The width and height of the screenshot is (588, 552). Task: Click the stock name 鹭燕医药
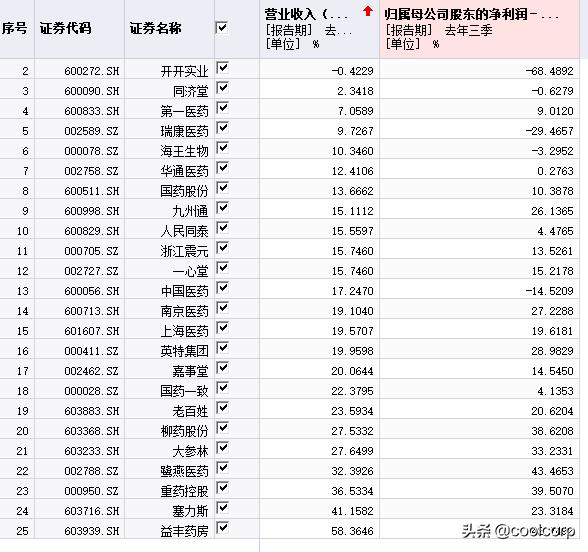184,471
